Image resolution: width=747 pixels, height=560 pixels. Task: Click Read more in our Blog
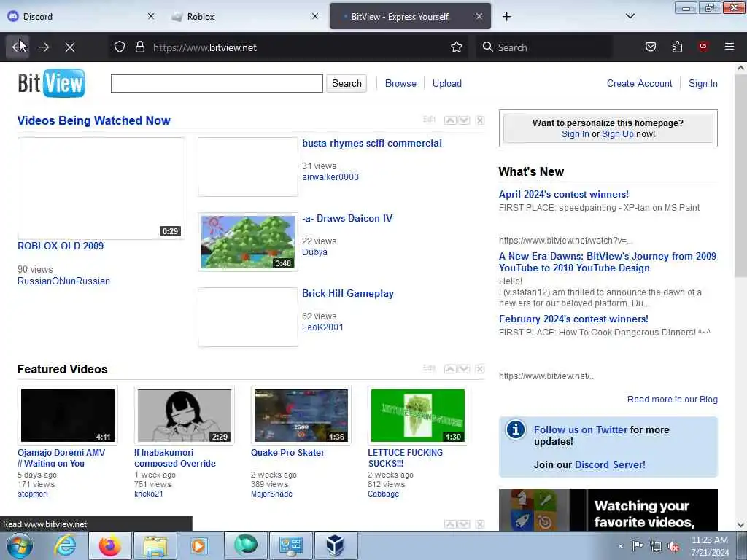pyautogui.click(x=672, y=399)
